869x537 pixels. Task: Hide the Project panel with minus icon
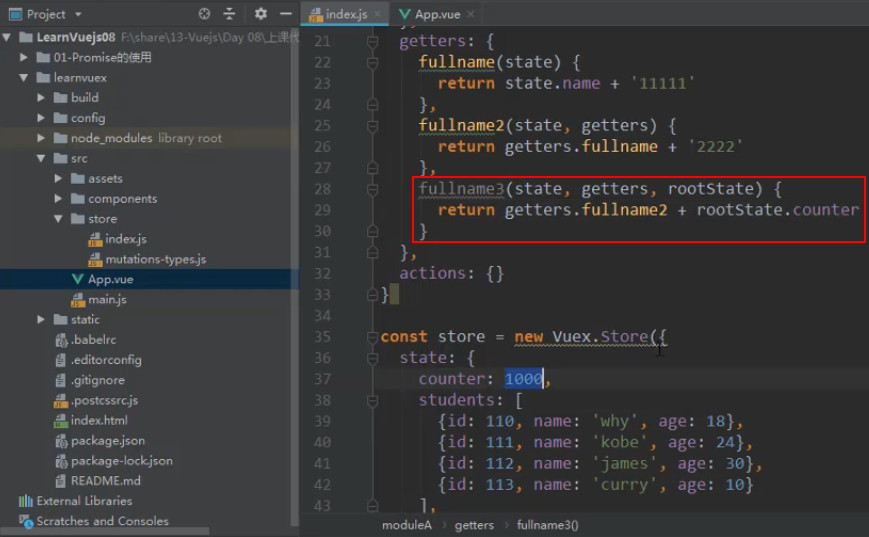pyautogui.click(x=286, y=14)
